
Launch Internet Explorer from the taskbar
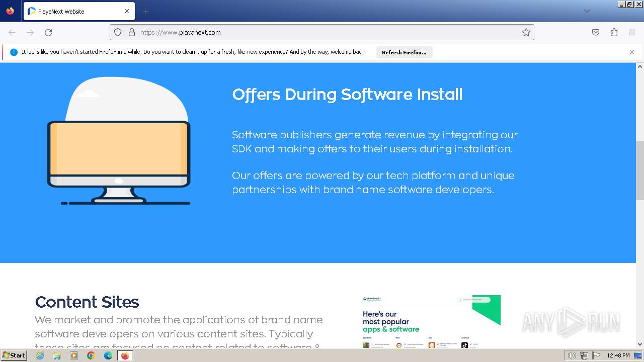pyautogui.click(x=40, y=355)
